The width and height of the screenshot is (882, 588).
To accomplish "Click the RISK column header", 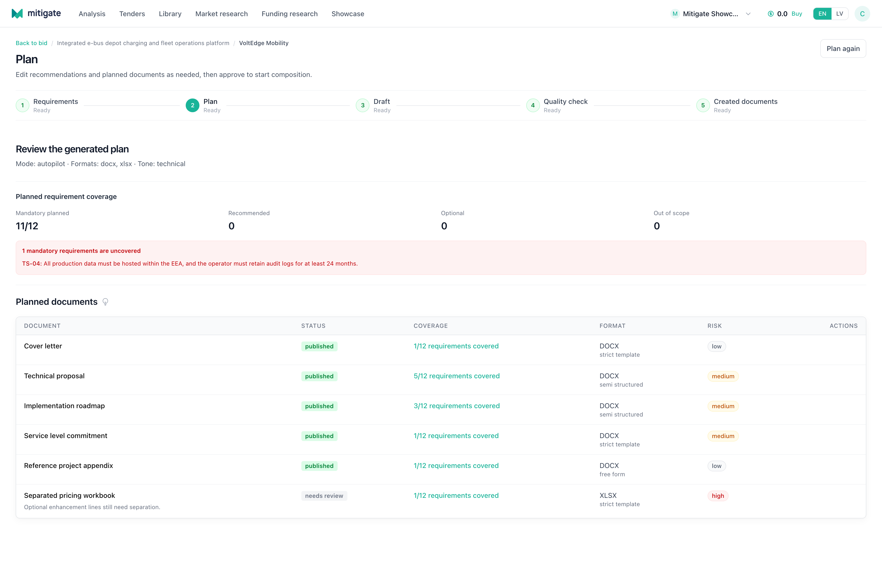I will click(714, 326).
